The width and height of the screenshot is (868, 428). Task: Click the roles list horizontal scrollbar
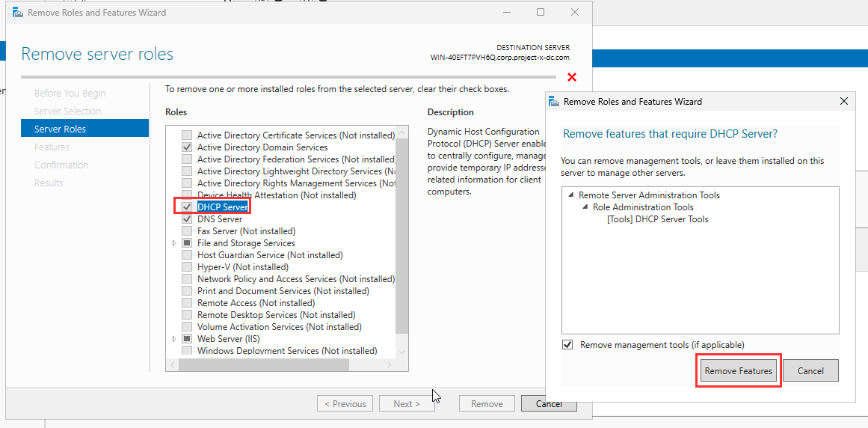pyautogui.click(x=263, y=365)
